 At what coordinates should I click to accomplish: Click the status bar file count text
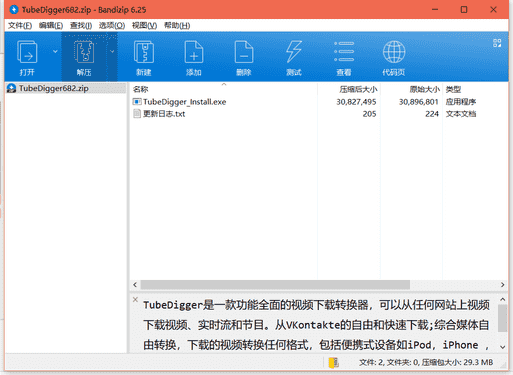pos(426,362)
